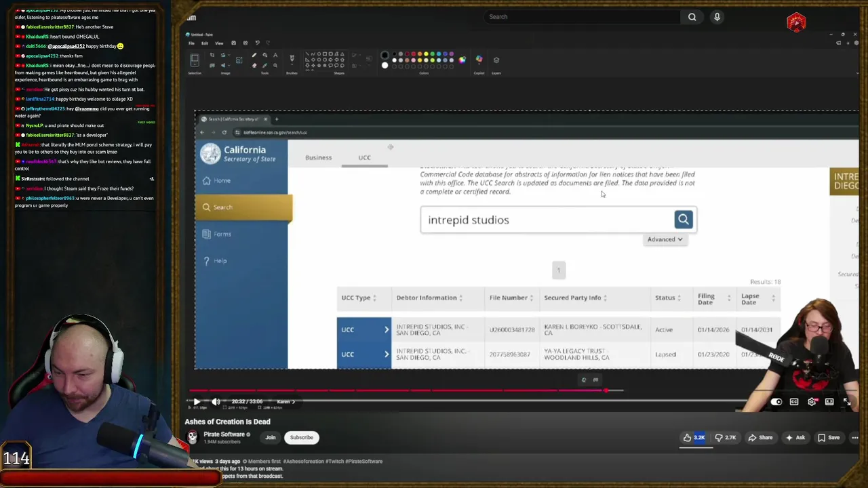Click the Ask button
This screenshot has width=868, height=488.
[795, 438]
